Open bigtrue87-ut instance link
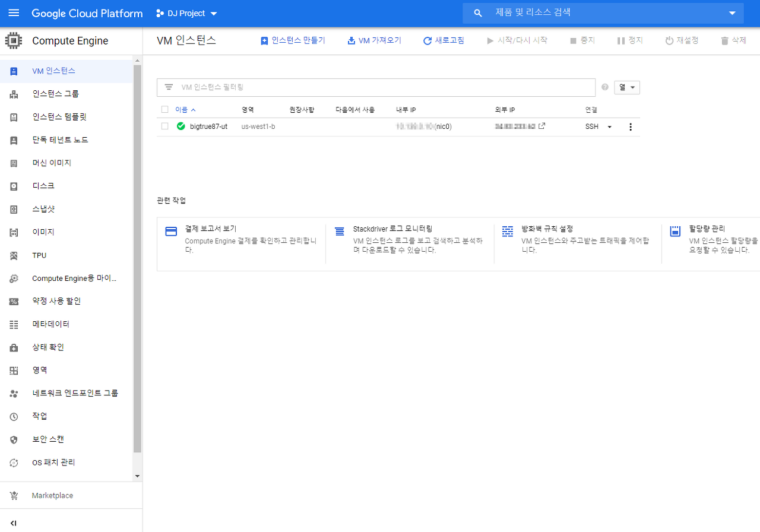This screenshot has width=760, height=532. pos(208,126)
